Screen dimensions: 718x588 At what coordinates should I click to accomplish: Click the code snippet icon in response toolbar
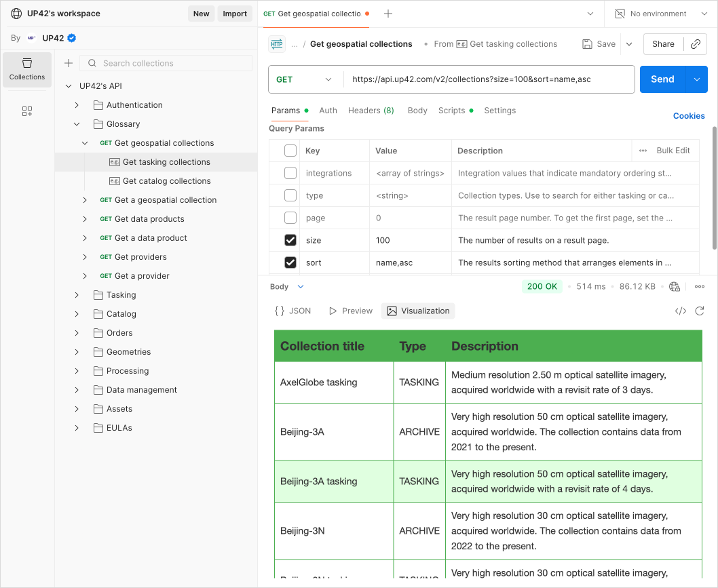pos(681,311)
